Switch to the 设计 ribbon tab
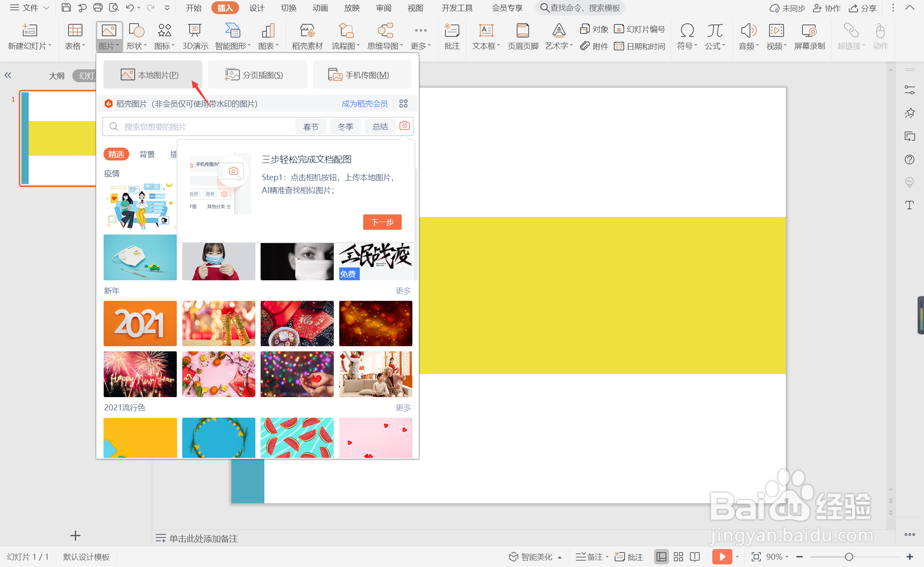Image resolution: width=924 pixels, height=567 pixels. 257,8
